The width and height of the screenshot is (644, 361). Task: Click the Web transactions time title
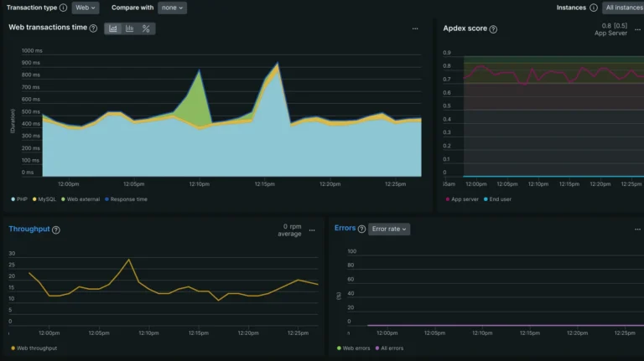48,28
